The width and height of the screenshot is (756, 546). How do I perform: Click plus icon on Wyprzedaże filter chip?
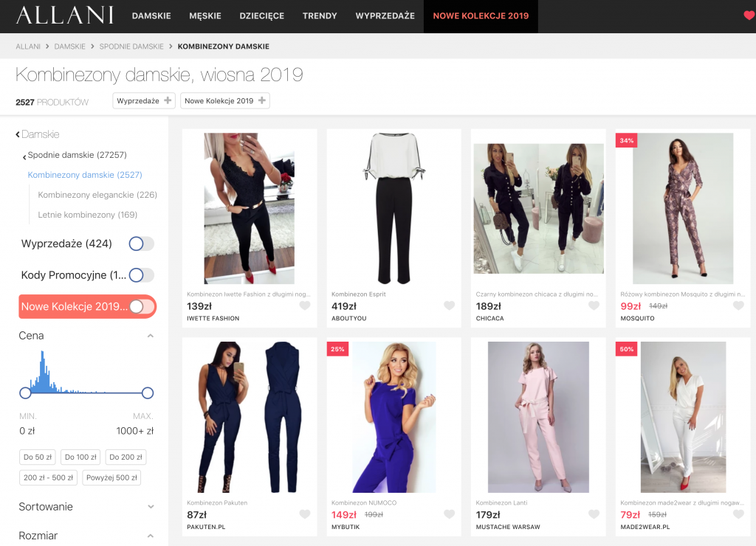click(x=168, y=100)
